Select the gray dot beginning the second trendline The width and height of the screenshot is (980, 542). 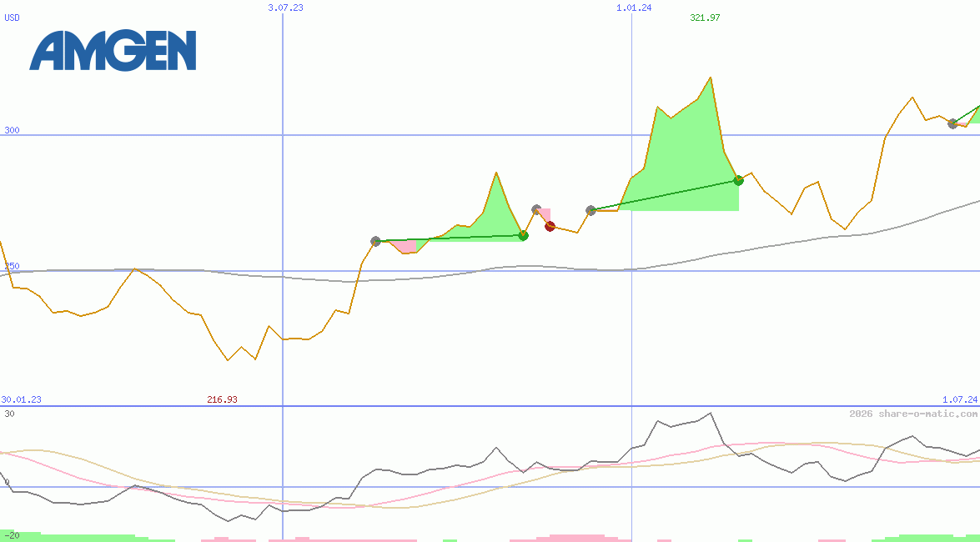point(591,211)
